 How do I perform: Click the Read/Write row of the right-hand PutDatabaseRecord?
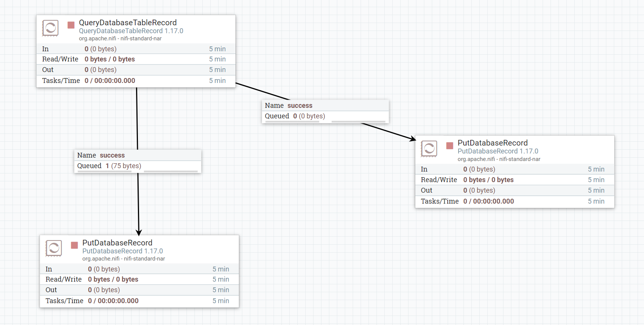click(514, 180)
